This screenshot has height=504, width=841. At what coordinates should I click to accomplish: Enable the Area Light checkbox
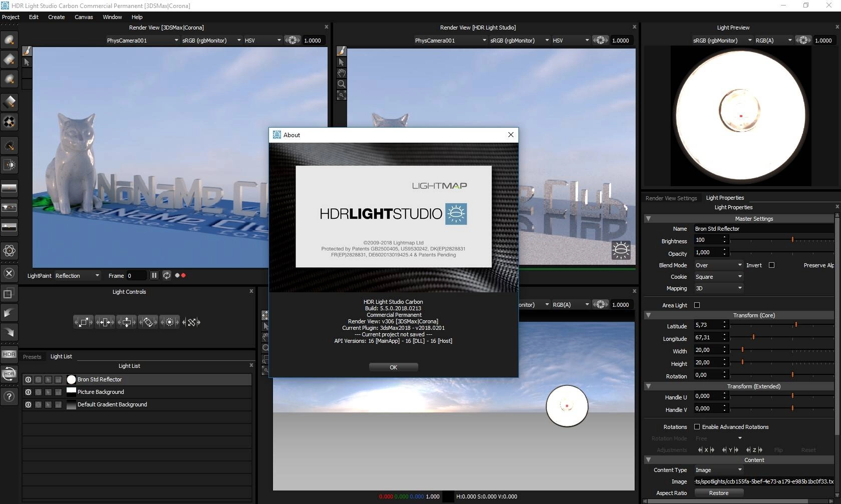tap(697, 305)
